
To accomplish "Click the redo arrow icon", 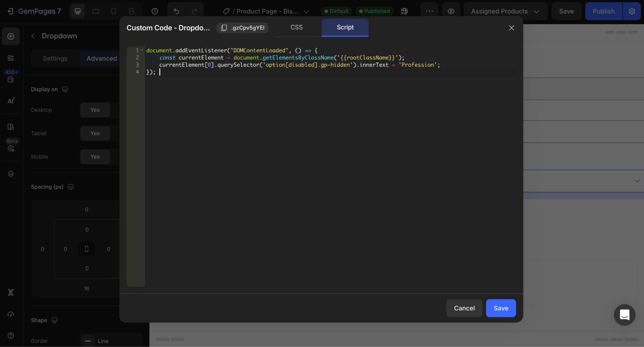I will (195, 11).
